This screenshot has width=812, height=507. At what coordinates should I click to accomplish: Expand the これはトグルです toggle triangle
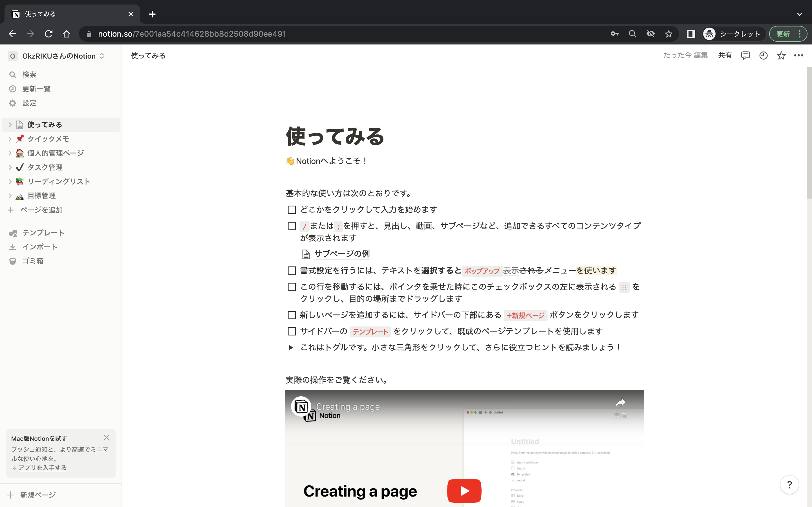[x=291, y=347]
